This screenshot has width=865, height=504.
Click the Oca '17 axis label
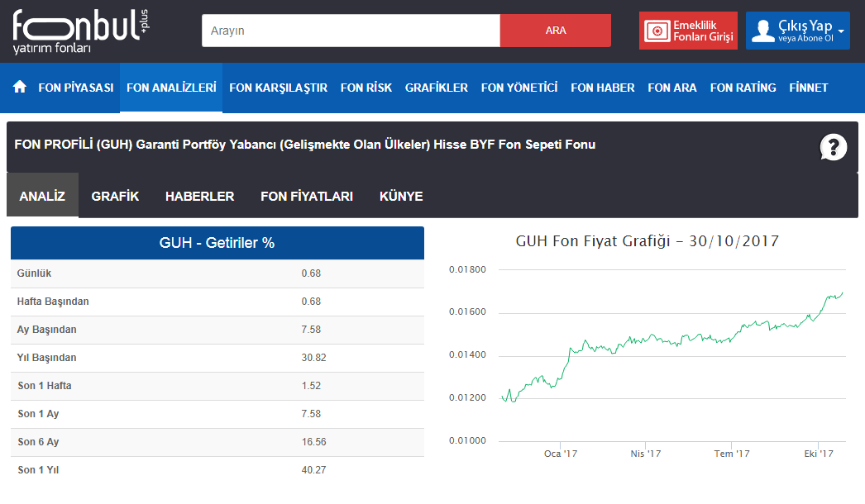[x=561, y=454]
